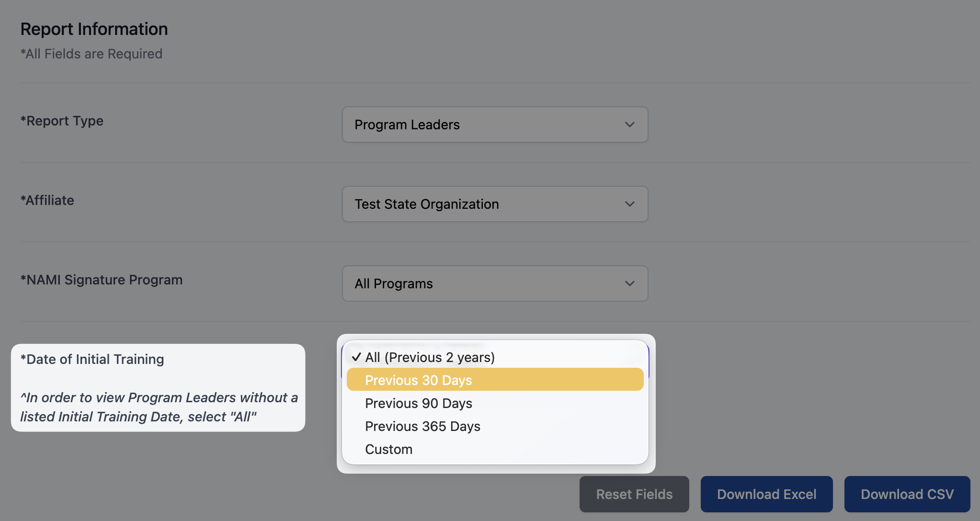Click the Download CSV button

tap(907, 494)
